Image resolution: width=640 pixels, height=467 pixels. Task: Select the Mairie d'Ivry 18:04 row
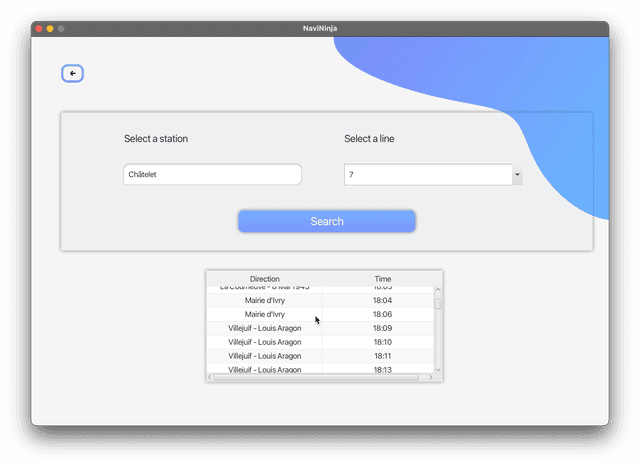click(x=320, y=300)
